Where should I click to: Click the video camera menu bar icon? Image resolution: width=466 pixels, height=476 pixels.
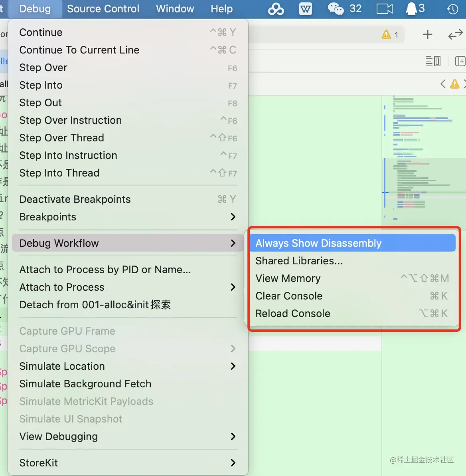tap(384, 9)
